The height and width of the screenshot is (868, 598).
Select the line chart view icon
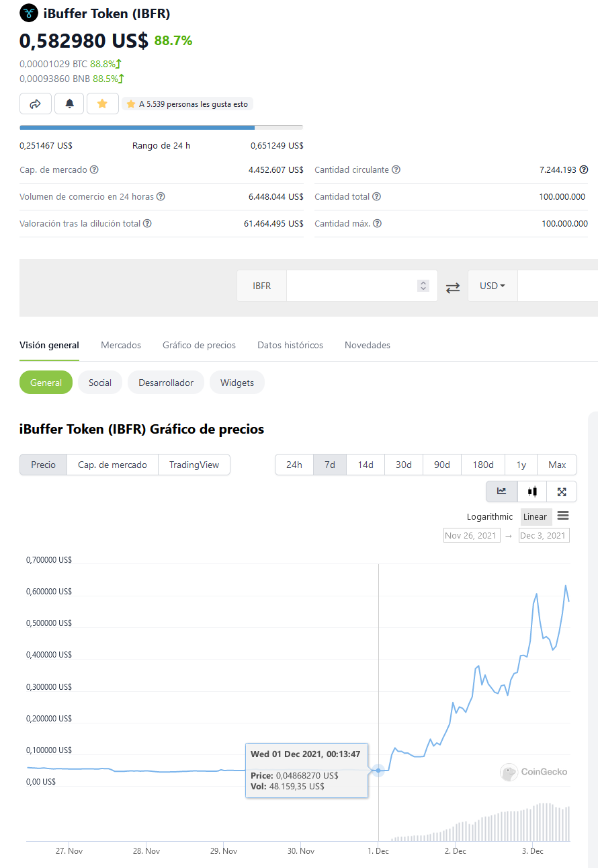click(x=501, y=491)
